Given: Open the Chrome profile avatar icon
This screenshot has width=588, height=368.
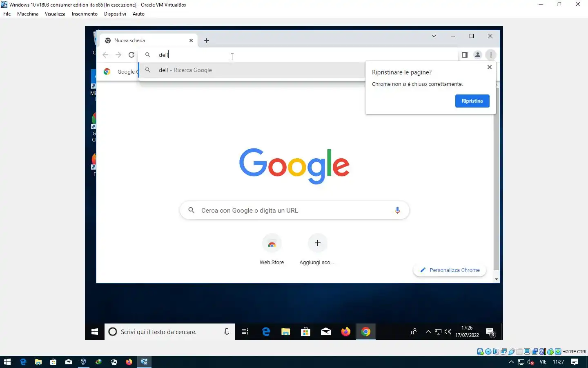Looking at the screenshot, I should coord(477,55).
